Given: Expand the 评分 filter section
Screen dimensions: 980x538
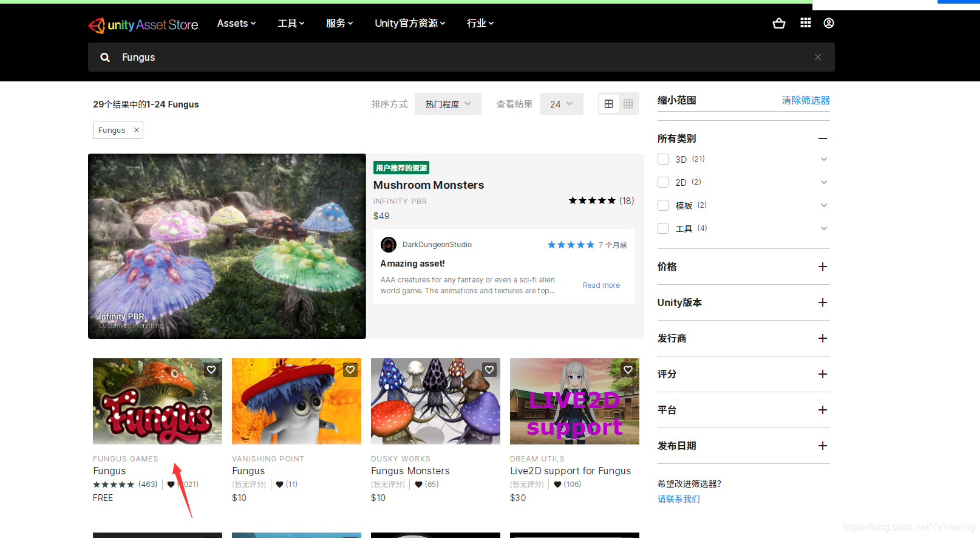Looking at the screenshot, I should [x=823, y=374].
